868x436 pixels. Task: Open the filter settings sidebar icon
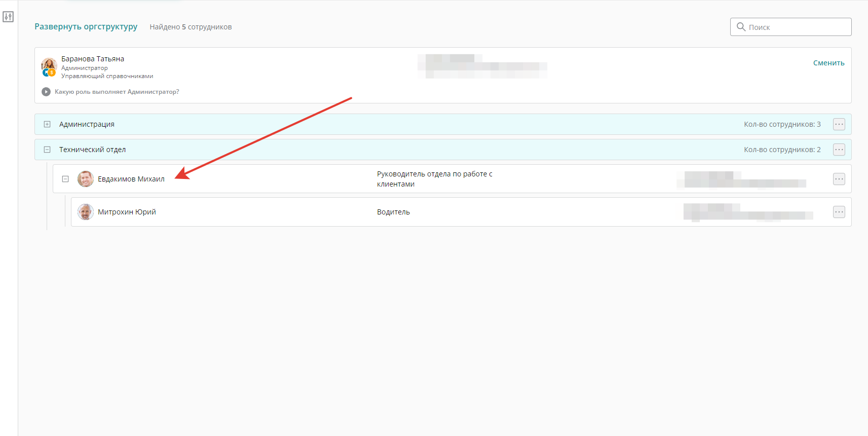click(8, 17)
